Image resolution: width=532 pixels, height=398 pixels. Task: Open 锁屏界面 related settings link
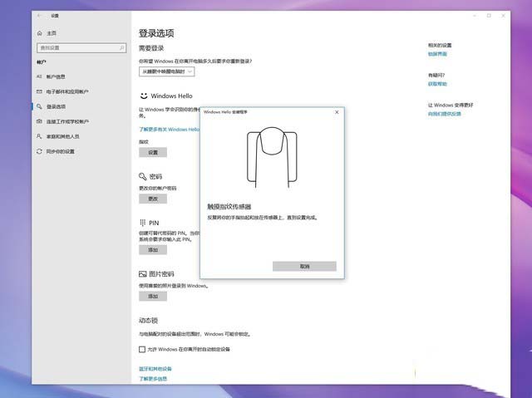pyautogui.click(x=437, y=54)
